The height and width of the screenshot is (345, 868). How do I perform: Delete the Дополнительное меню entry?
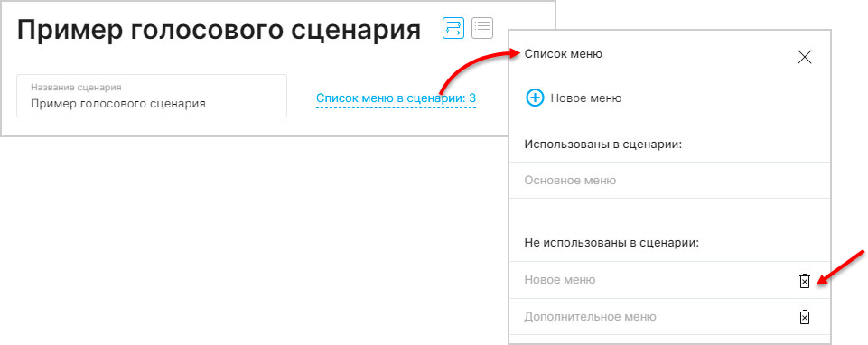[x=805, y=317]
